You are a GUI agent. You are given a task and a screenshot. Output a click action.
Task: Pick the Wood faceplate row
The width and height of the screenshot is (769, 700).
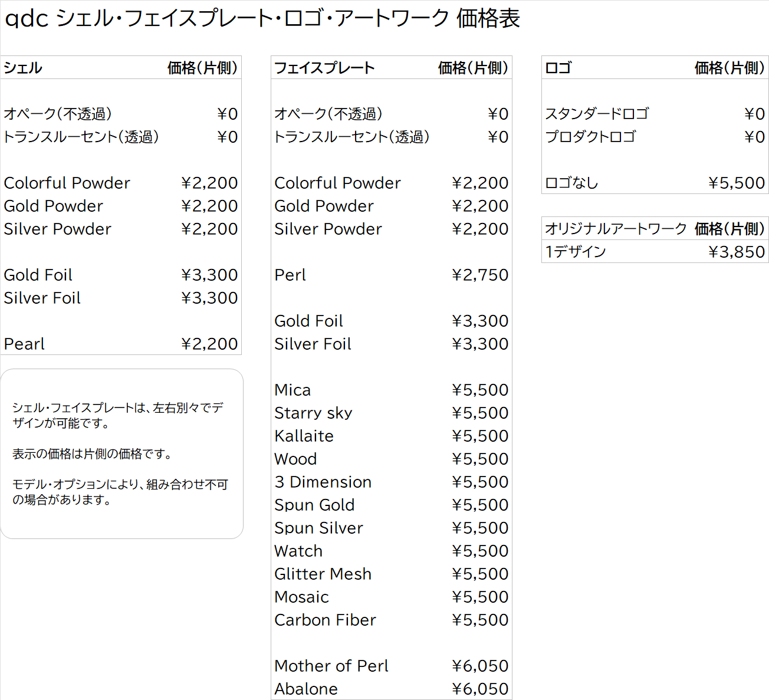pos(295,459)
